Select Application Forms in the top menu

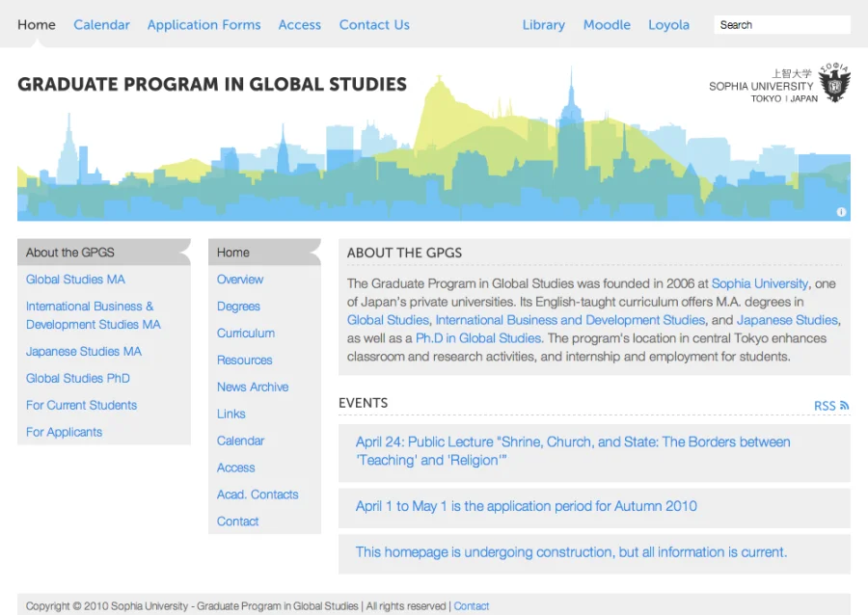pyautogui.click(x=203, y=25)
